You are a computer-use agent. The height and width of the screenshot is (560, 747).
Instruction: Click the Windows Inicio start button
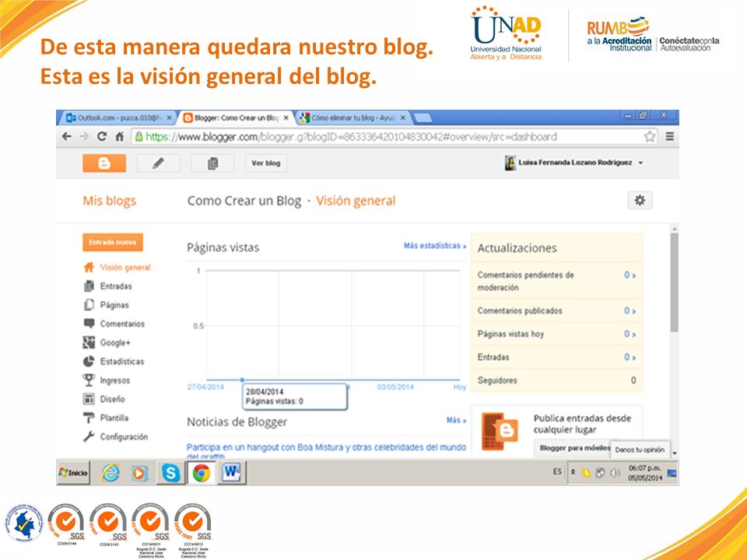pyautogui.click(x=73, y=473)
